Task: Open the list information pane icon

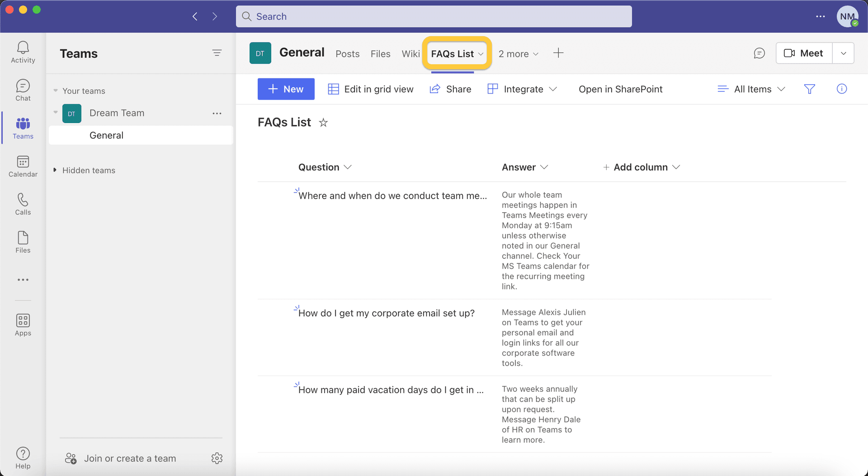Action: click(x=841, y=89)
